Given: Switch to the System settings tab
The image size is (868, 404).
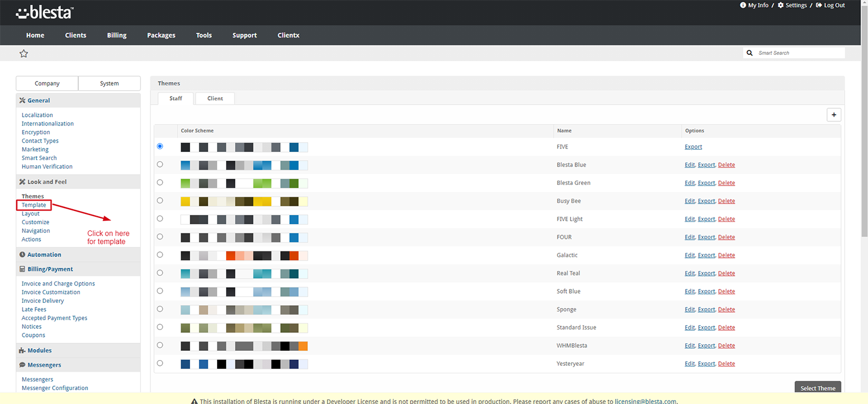Looking at the screenshot, I should click(x=109, y=83).
